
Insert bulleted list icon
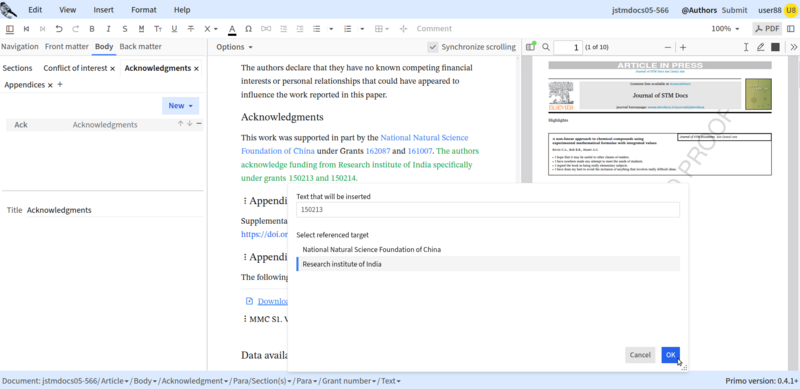(x=316, y=29)
